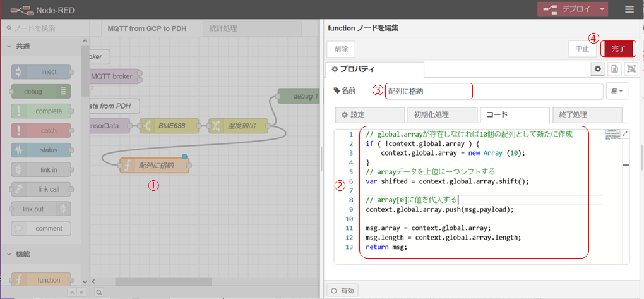Open the deploy options dropdown arrow
This screenshot has width=644, height=299.
pyautogui.click(x=603, y=9)
